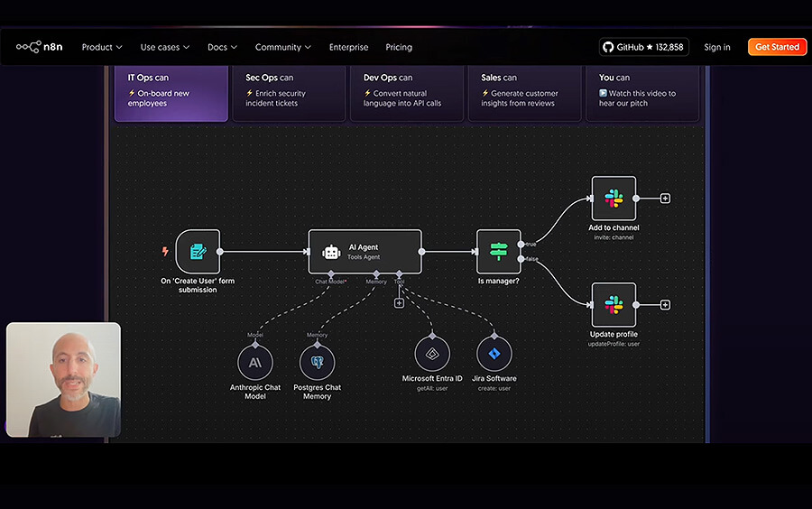Open the GitHub stars button

(643, 47)
